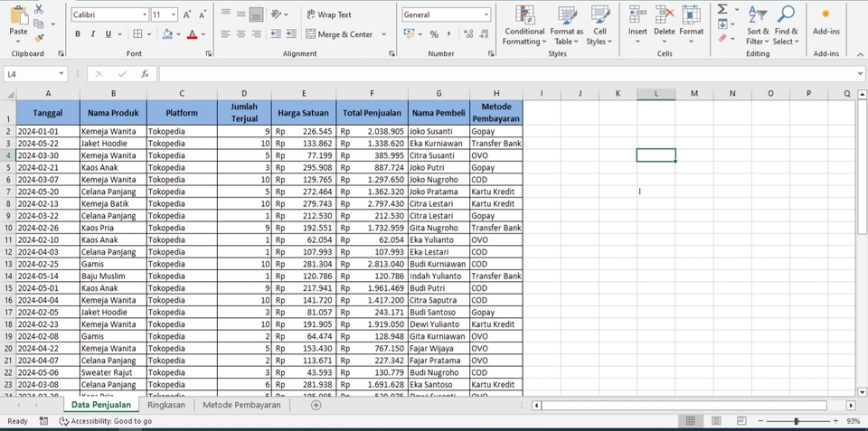This screenshot has height=431, width=868.
Task: Click Increase Indent icon
Action: pyautogui.click(x=291, y=34)
